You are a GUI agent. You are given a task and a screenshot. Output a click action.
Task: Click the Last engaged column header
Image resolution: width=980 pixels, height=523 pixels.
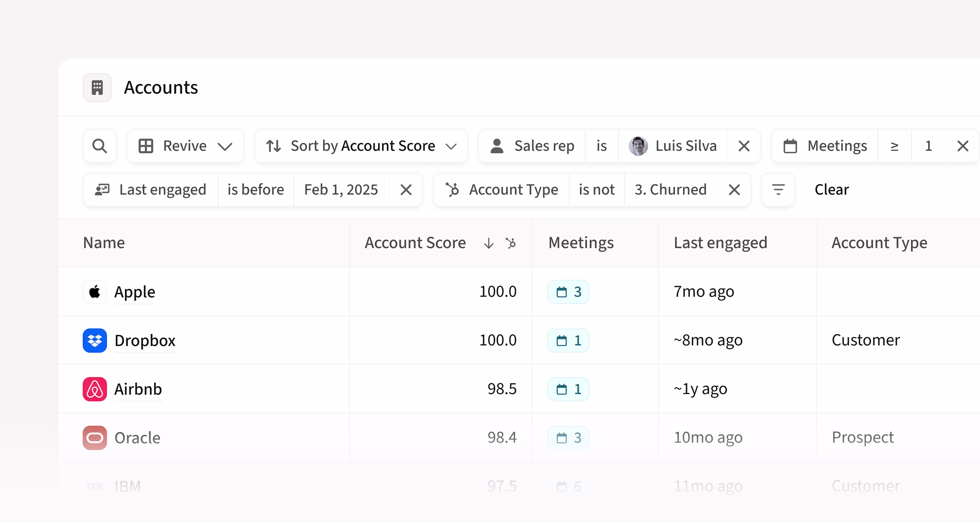tap(720, 243)
